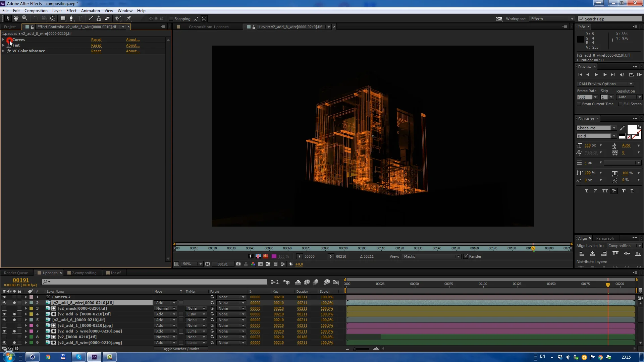The image size is (644, 362).
Task: Open the Workspace Effects dropdown
Action: pyautogui.click(x=552, y=19)
